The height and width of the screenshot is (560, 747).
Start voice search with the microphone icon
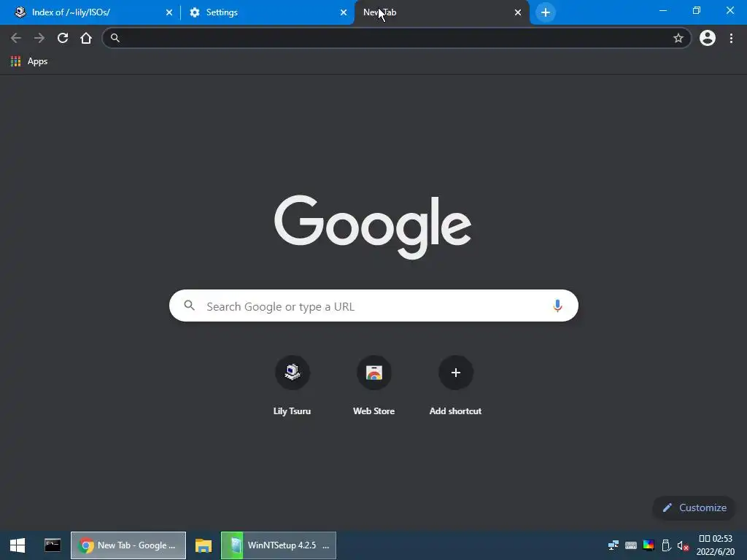[557, 306]
